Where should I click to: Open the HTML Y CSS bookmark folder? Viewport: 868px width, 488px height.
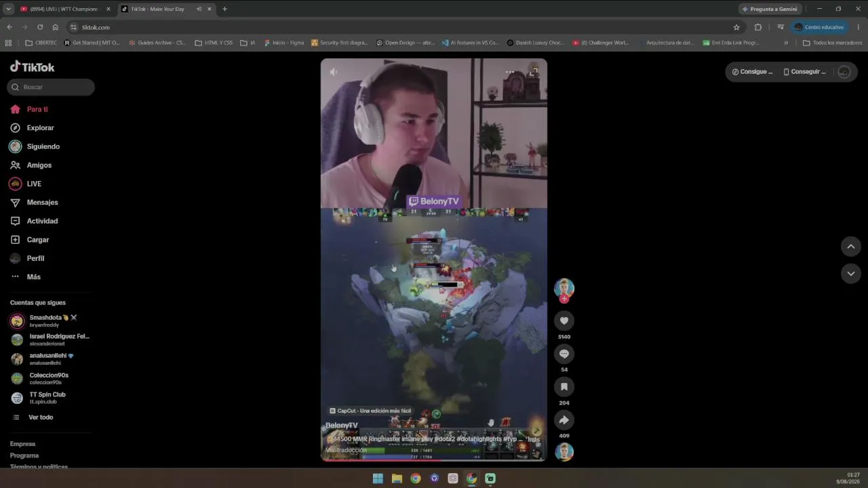(x=214, y=43)
